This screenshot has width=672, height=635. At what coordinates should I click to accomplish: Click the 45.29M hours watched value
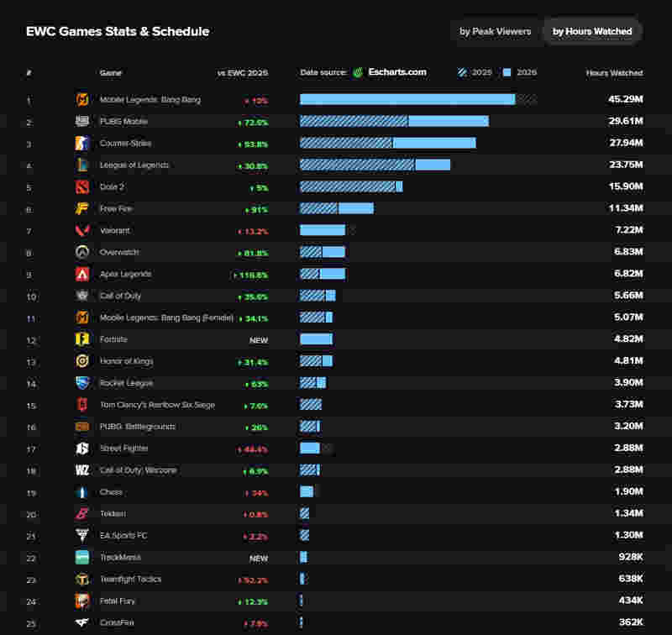tap(625, 99)
